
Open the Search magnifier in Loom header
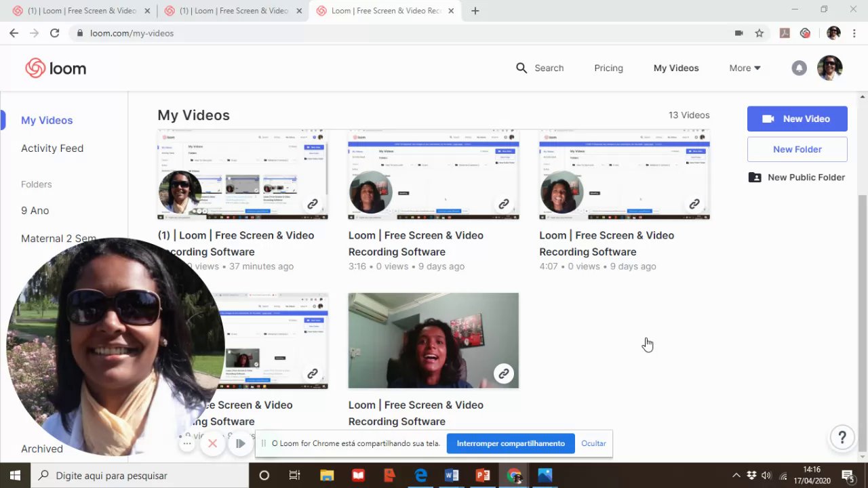(521, 68)
